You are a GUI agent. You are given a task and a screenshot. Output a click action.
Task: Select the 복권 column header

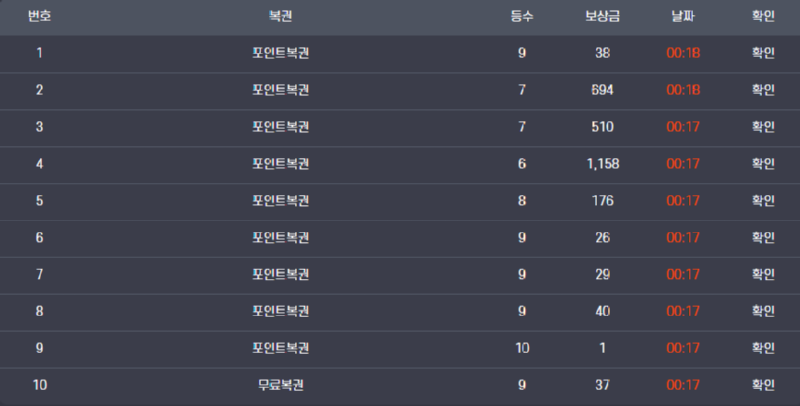point(281,17)
